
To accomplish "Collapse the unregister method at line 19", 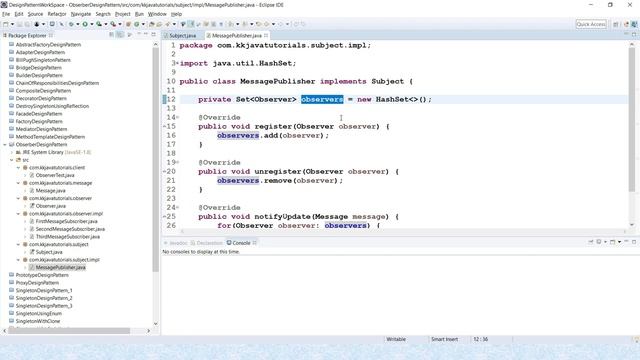I will (177, 162).
